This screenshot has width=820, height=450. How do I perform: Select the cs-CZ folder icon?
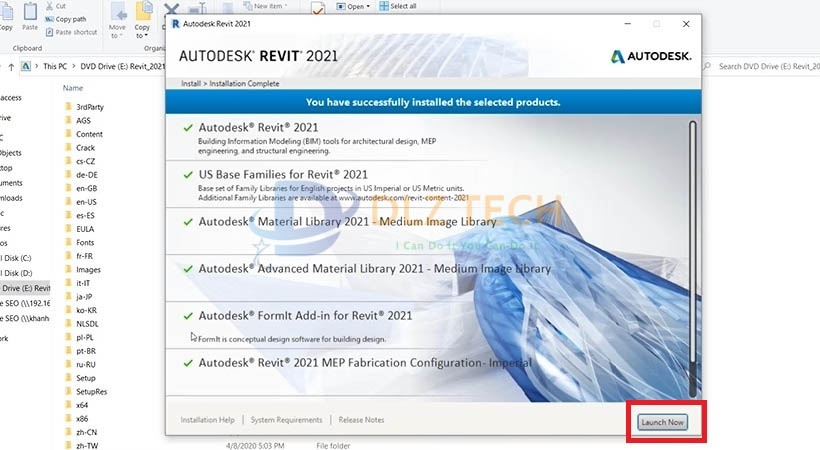coord(68,161)
